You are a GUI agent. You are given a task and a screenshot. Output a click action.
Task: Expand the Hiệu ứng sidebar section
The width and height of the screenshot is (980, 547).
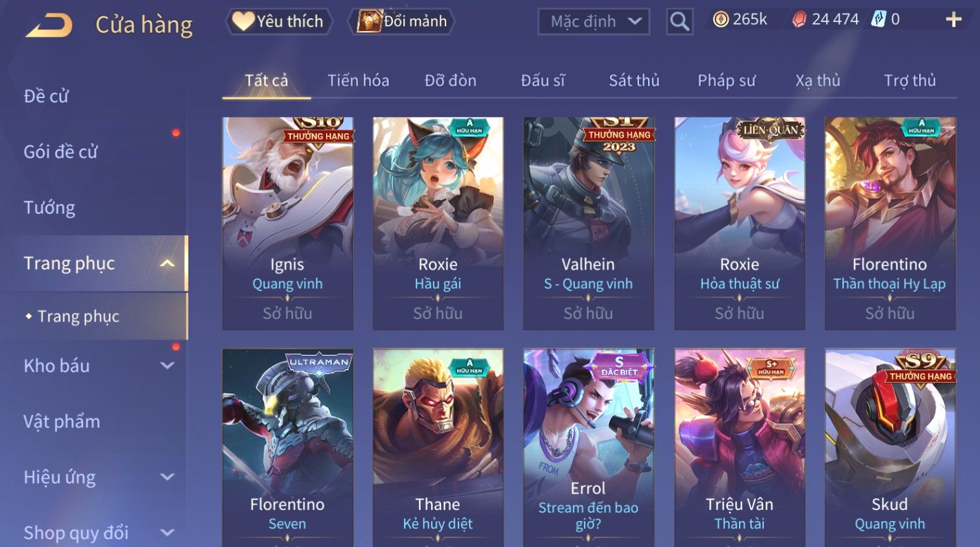tap(168, 477)
